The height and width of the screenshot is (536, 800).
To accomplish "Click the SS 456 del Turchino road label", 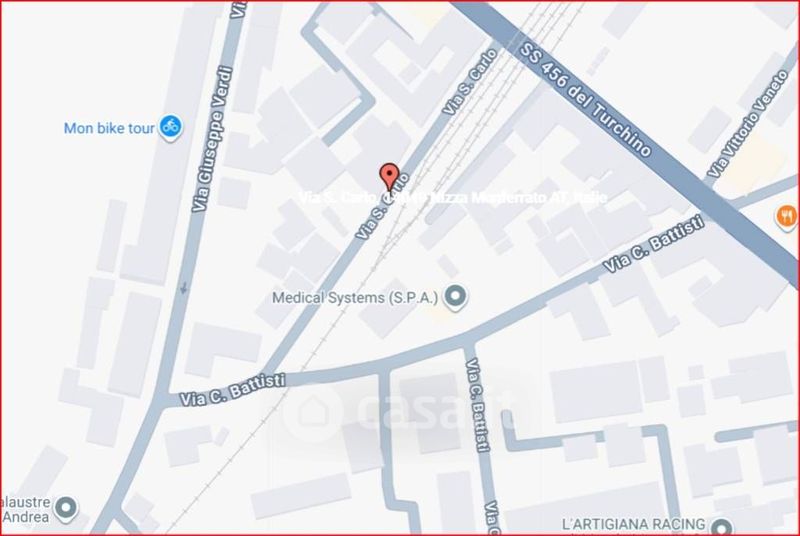I will click(585, 98).
